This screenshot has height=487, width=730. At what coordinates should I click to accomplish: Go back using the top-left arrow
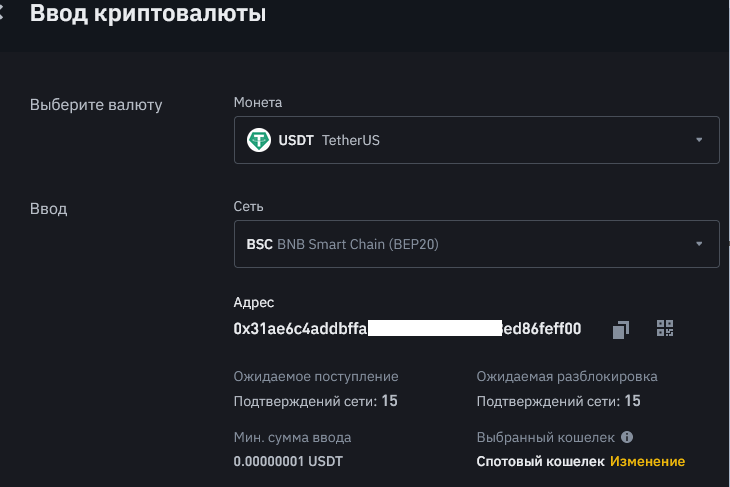[3, 14]
